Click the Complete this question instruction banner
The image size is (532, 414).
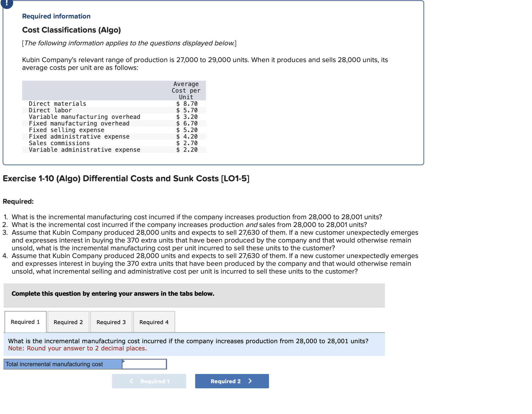(x=113, y=294)
